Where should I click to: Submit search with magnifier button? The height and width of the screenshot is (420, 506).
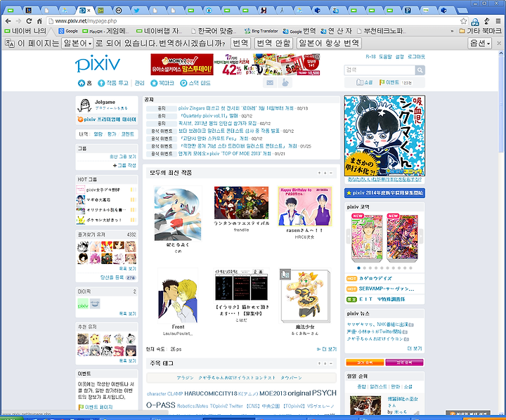420,70
